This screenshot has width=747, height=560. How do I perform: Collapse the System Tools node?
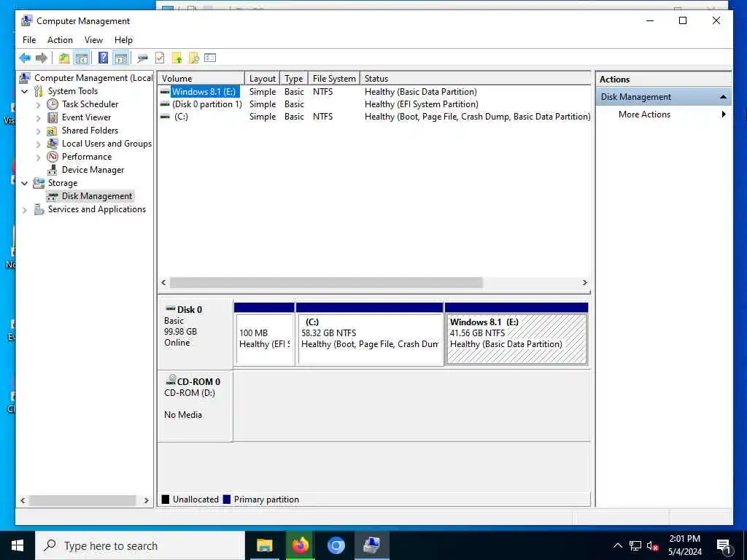[x=24, y=91]
